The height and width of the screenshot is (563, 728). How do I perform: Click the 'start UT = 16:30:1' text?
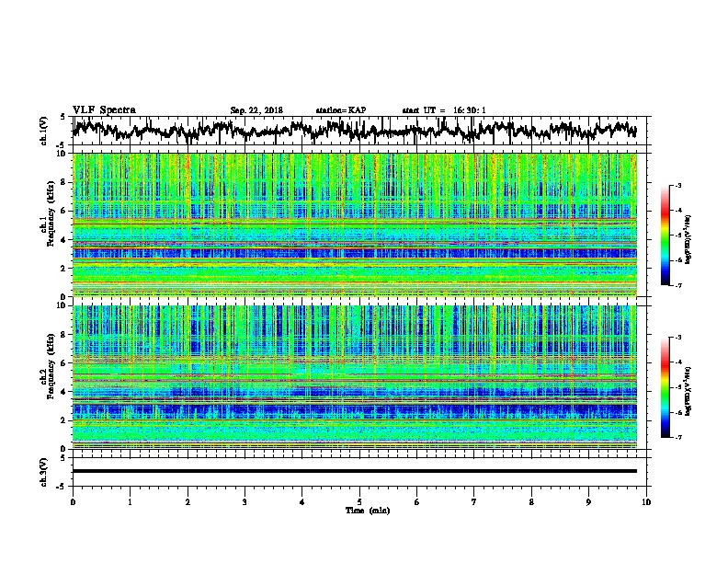pyautogui.click(x=444, y=110)
